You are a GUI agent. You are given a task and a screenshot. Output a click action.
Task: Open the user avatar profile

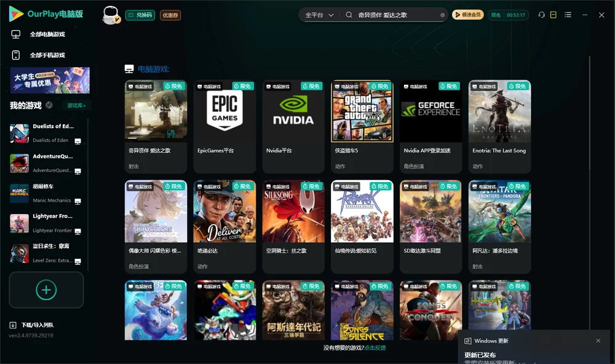[x=111, y=15]
